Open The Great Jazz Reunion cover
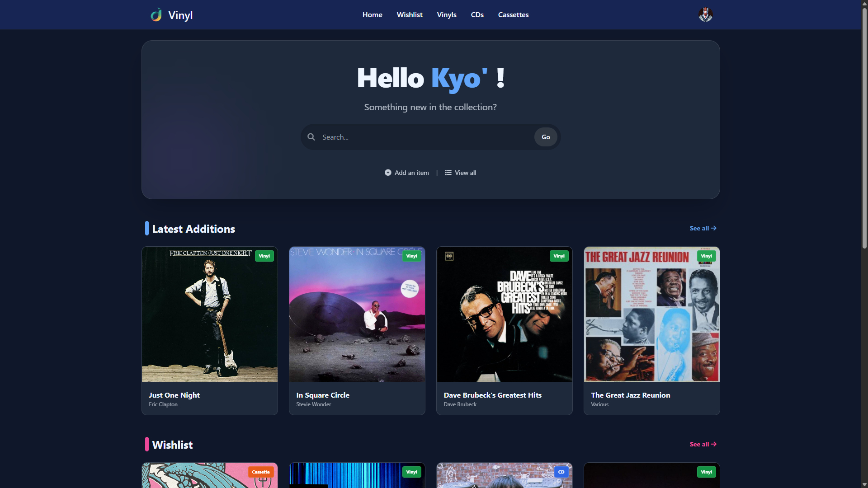The image size is (868, 488). point(652,314)
